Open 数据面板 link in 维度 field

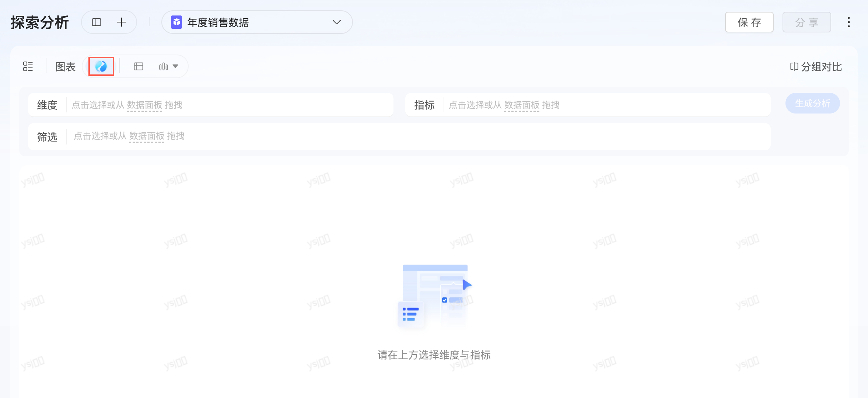(144, 105)
